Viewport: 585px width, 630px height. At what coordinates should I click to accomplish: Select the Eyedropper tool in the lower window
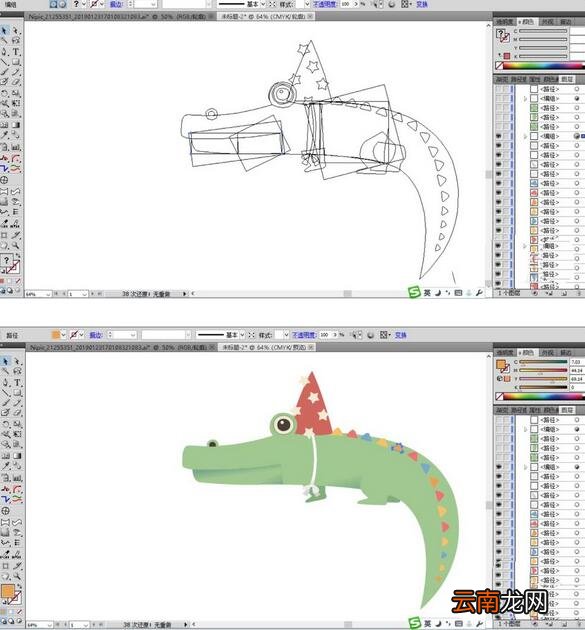click(5, 466)
